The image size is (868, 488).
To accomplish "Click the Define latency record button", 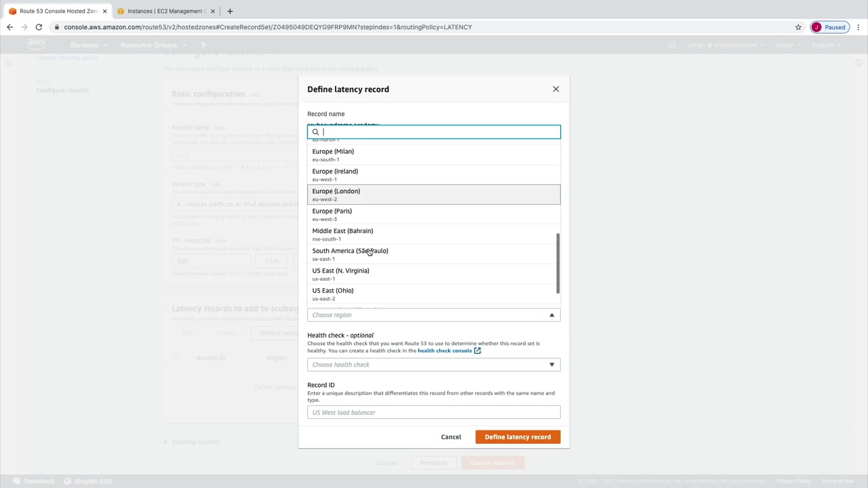I will pos(518,437).
